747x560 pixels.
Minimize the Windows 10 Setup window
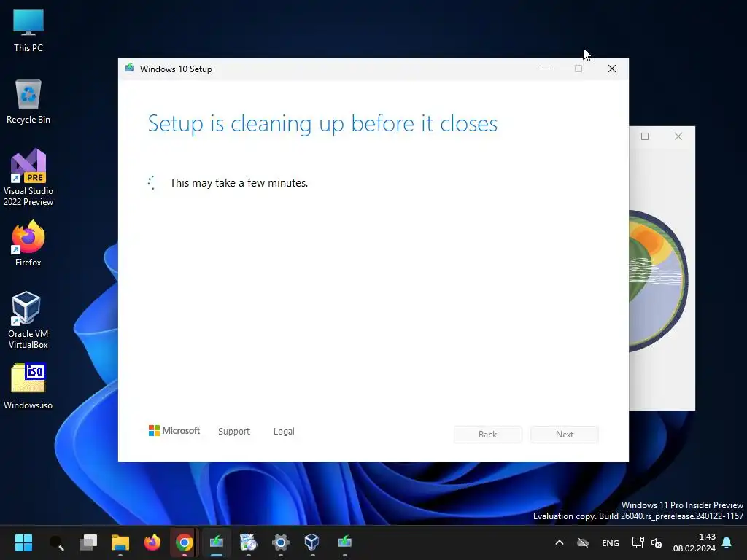[x=546, y=69]
